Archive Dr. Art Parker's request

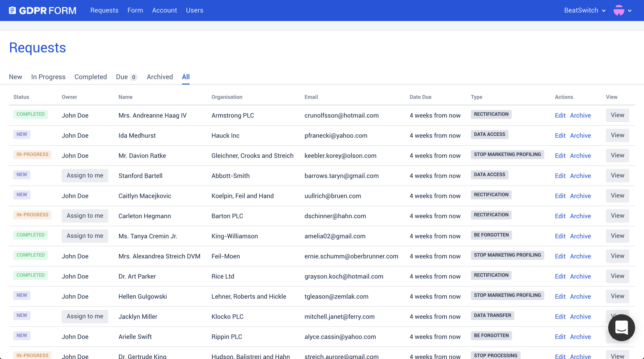[x=580, y=276]
